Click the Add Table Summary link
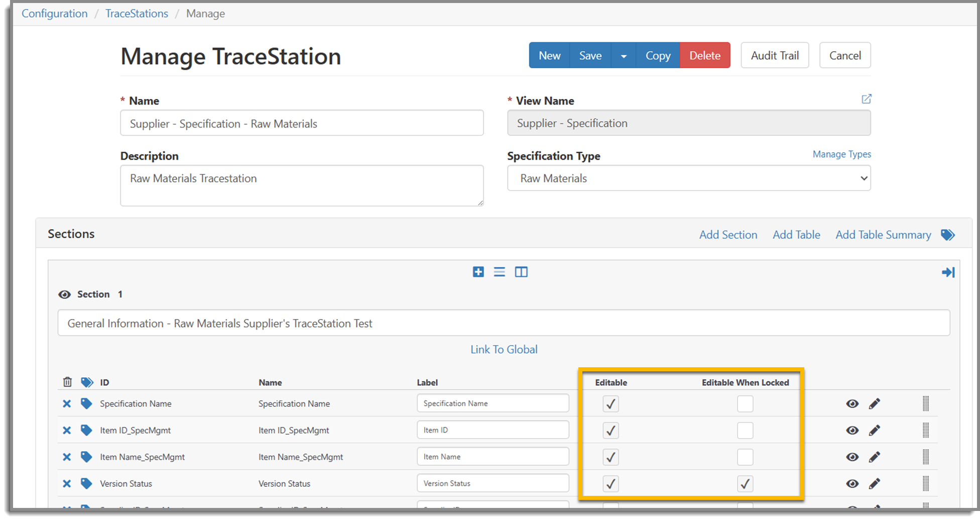This screenshot has height=521, width=980. (883, 235)
